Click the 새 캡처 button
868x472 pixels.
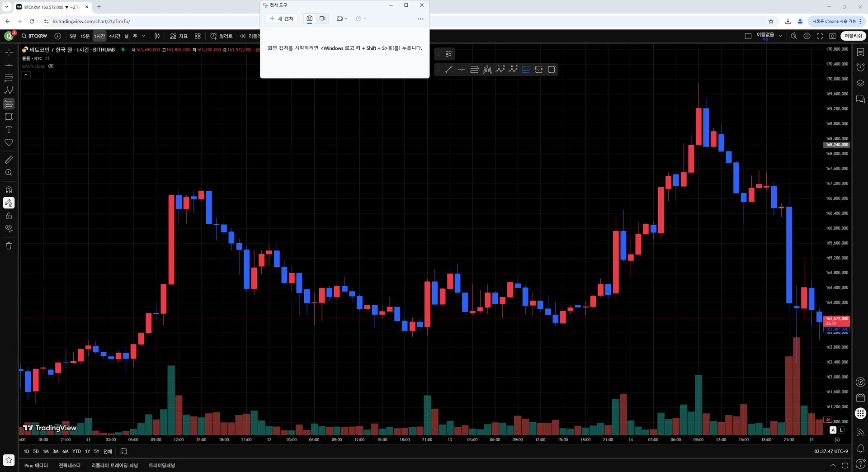281,19
